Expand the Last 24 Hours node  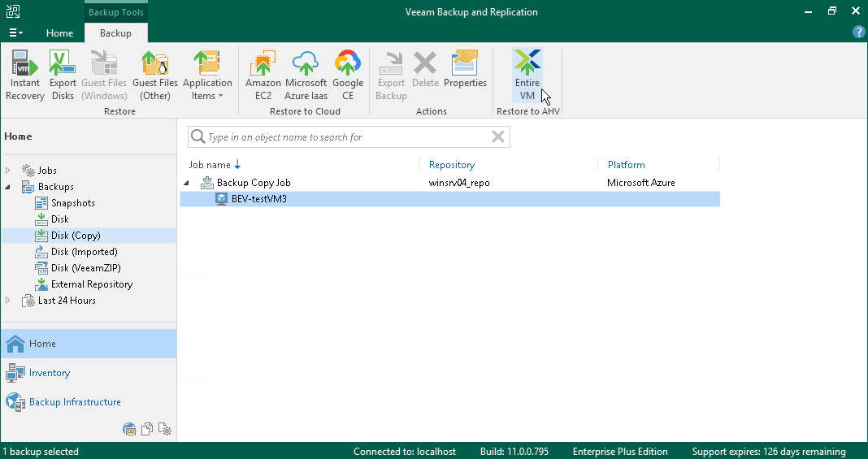[8, 301]
